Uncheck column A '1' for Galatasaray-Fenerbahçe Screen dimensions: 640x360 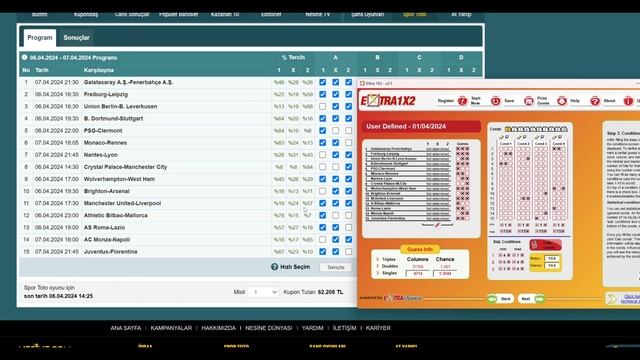322,82
